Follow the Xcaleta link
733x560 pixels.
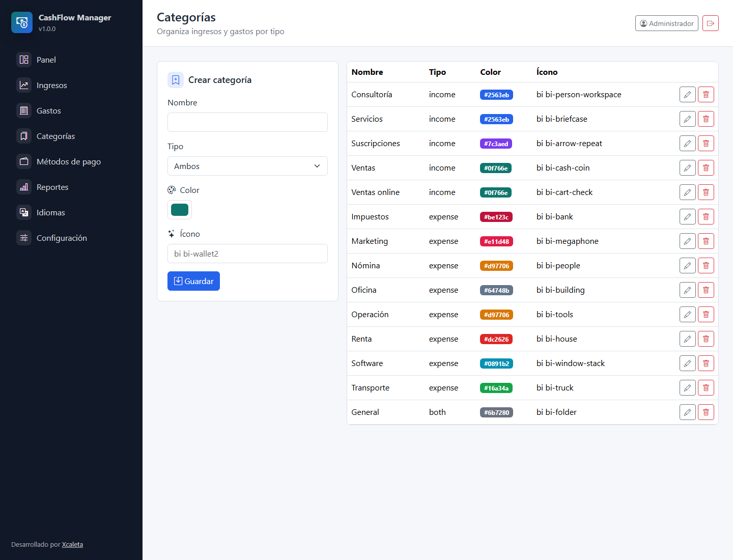coord(72,545)
